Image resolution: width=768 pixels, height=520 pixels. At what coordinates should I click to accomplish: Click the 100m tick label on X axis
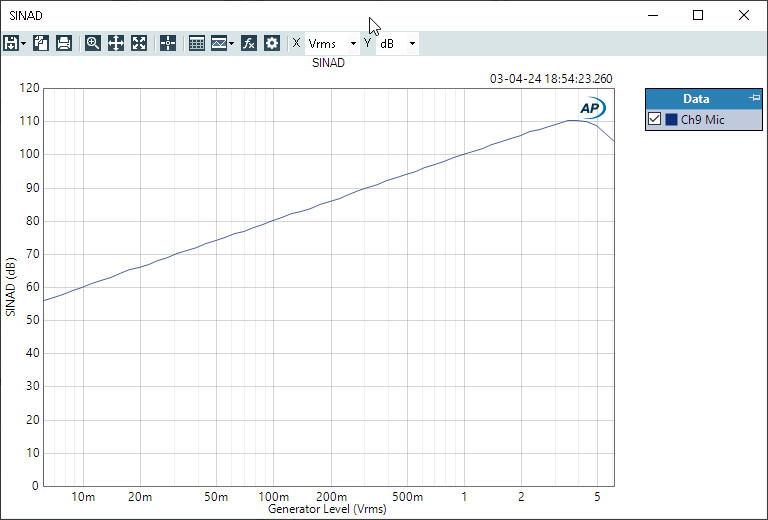pos(274,497)
